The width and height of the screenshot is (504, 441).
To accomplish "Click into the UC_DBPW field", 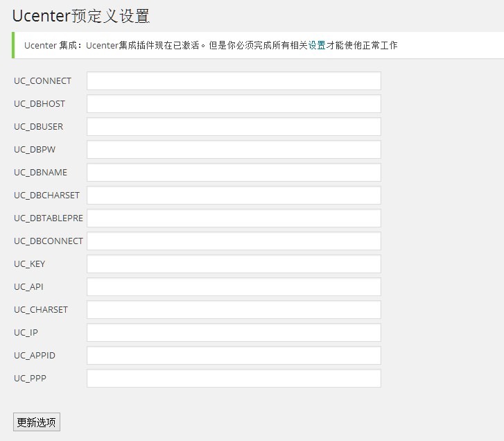I will click(234, 150).
